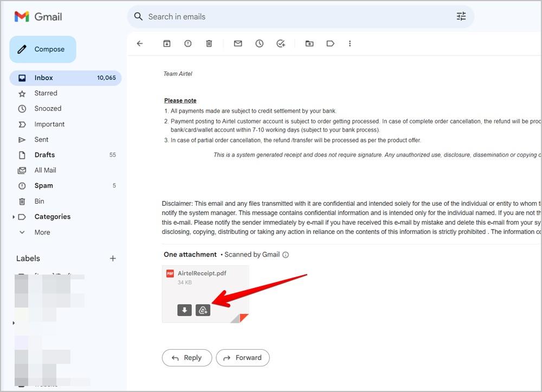
Task: Open Move to folder icon
Action: (309, 43)
